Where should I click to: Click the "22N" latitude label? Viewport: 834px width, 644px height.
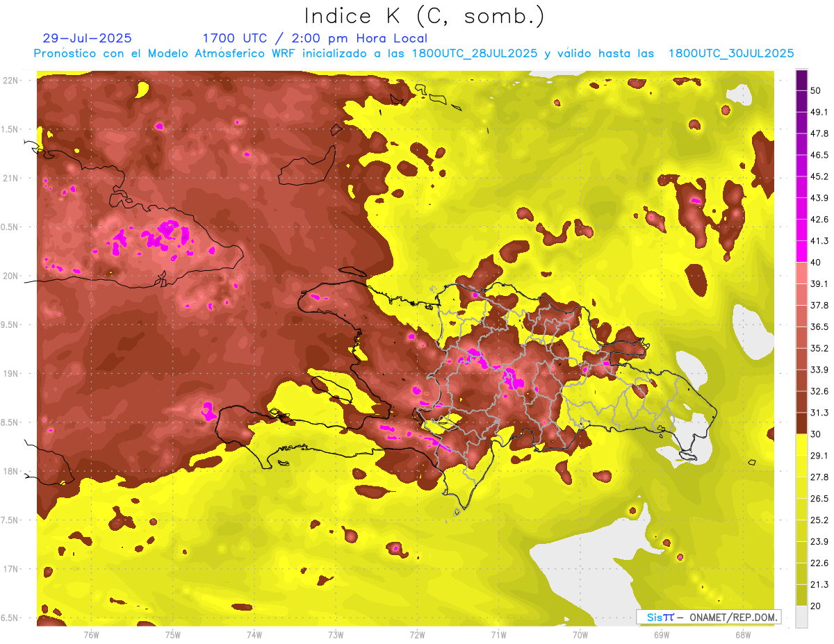pyautogui.click(x=11, y=81)
